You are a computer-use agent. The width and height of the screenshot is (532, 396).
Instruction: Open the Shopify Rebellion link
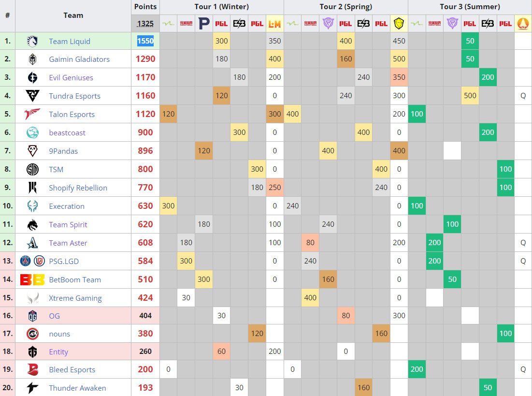tap(78, 188)
